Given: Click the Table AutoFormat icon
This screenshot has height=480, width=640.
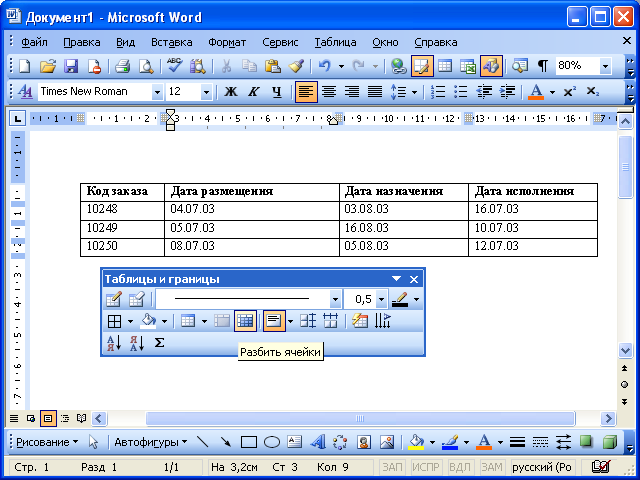Looking at the screenshot, I should click(360, 321).
